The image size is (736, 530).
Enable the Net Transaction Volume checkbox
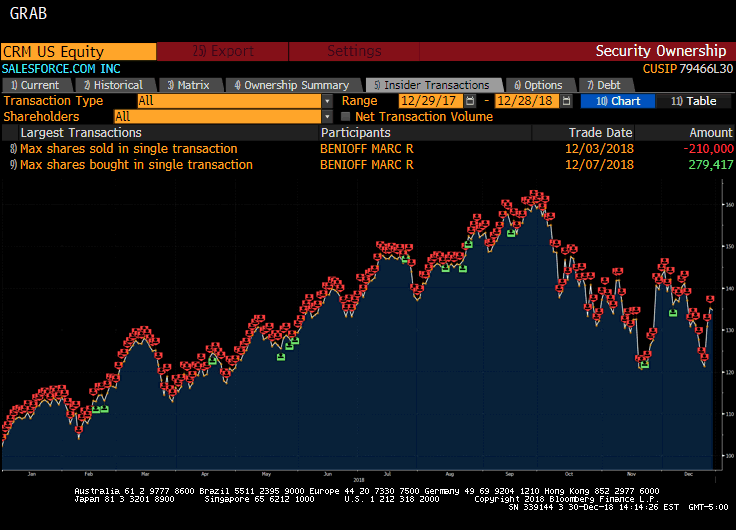point(345,116)
